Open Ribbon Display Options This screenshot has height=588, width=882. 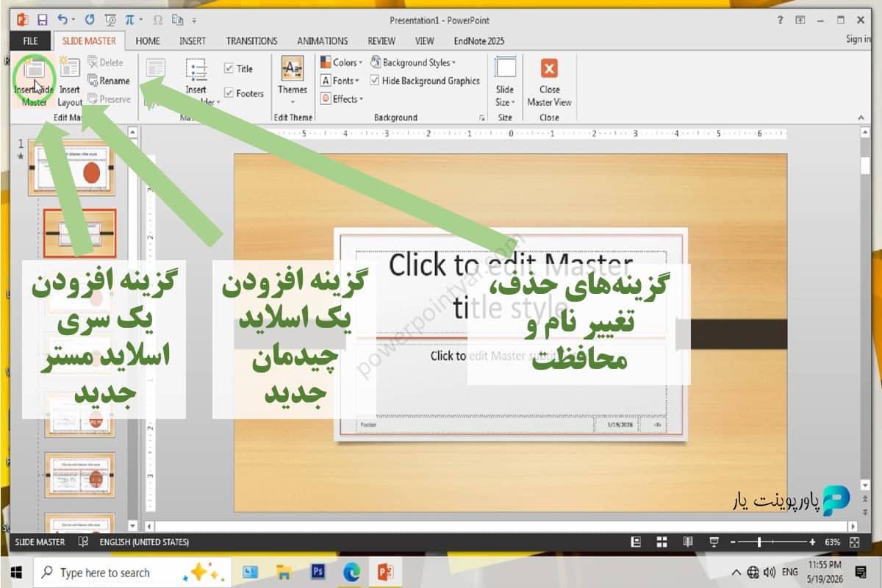800,20
